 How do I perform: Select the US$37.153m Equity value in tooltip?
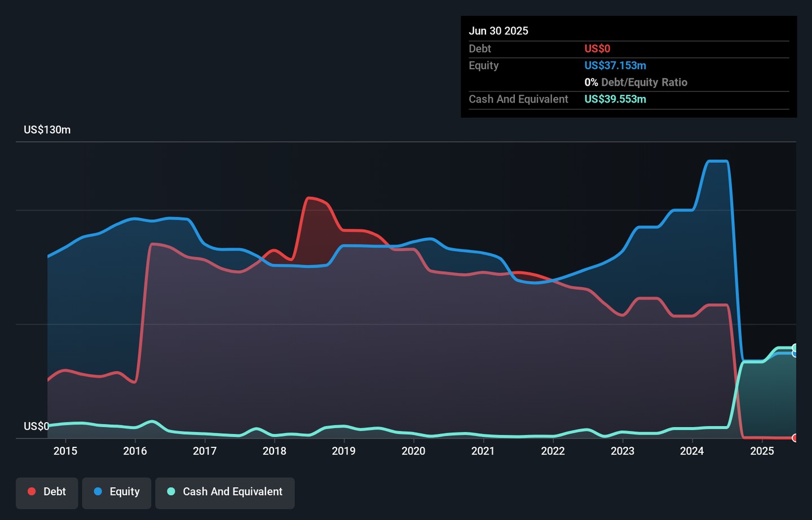click(615, 65)
